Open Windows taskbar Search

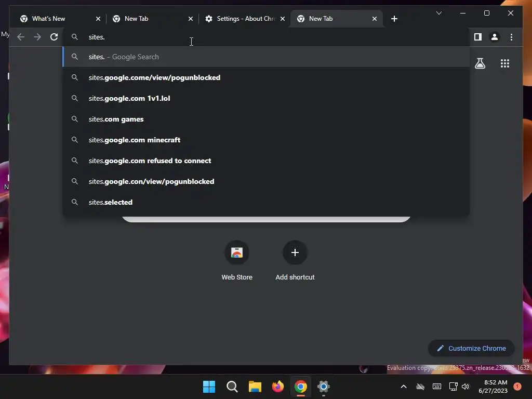click(232, 387)
